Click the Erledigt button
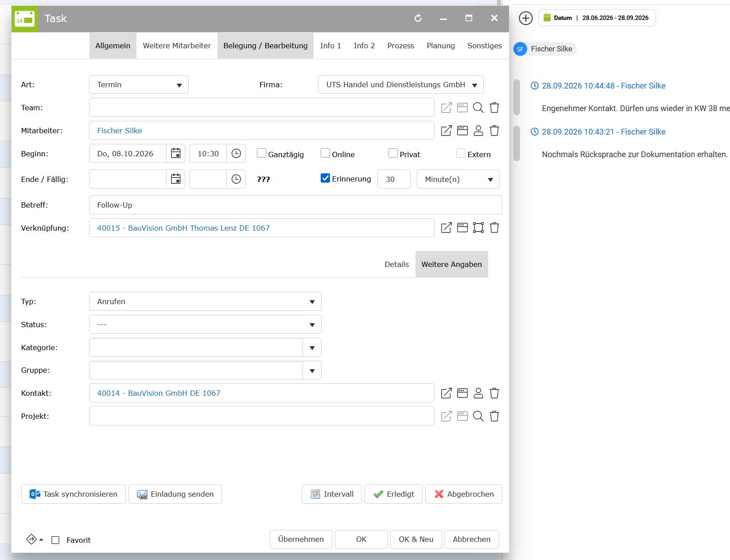This screenshot has height=560, width=730. click(393, 494)
